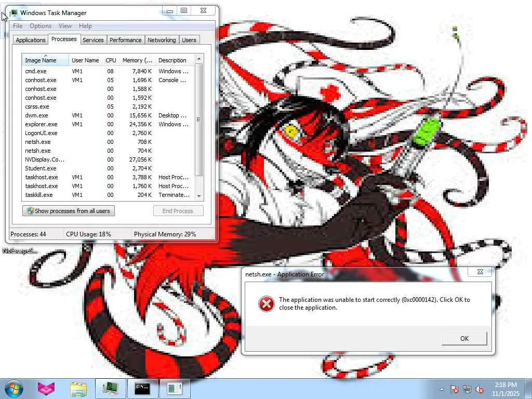Viewport: 532px width, 399px height.
Task: Select the dwm.exe process
Action: (x=108, y=115)
